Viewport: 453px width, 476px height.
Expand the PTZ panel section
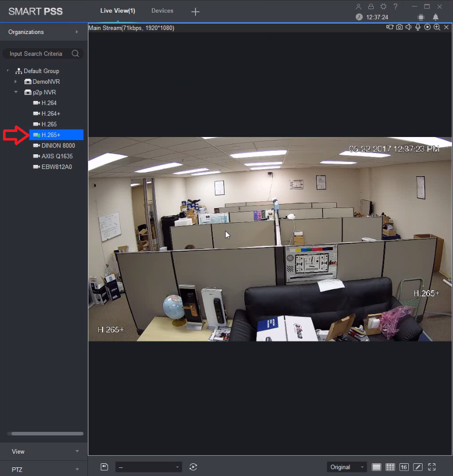pos(44,469)
